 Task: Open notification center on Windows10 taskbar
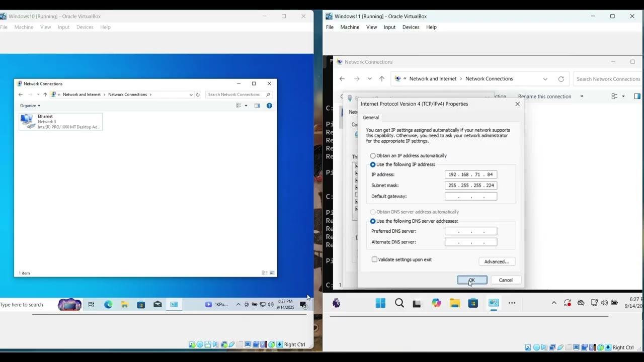click(303, 305)
